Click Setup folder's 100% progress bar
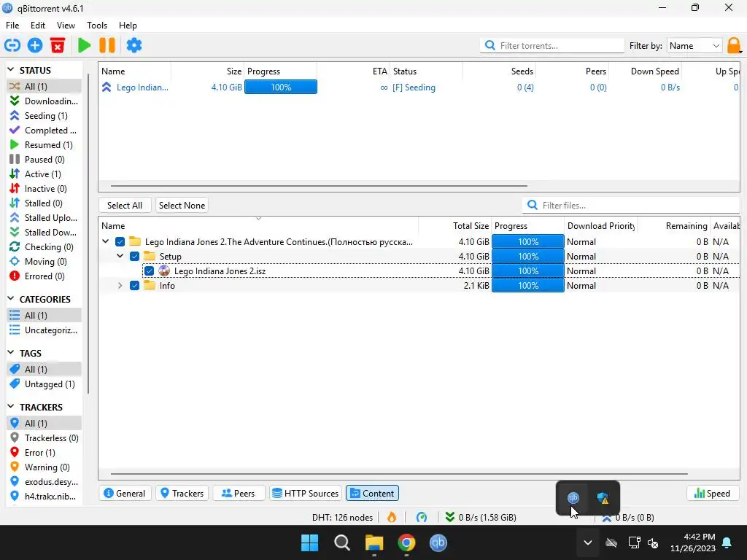 pos(528,257)
